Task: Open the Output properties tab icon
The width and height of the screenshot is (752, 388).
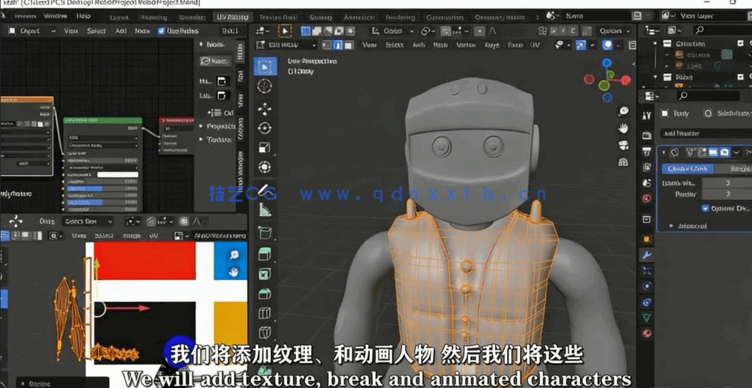Action: [647, 152]
